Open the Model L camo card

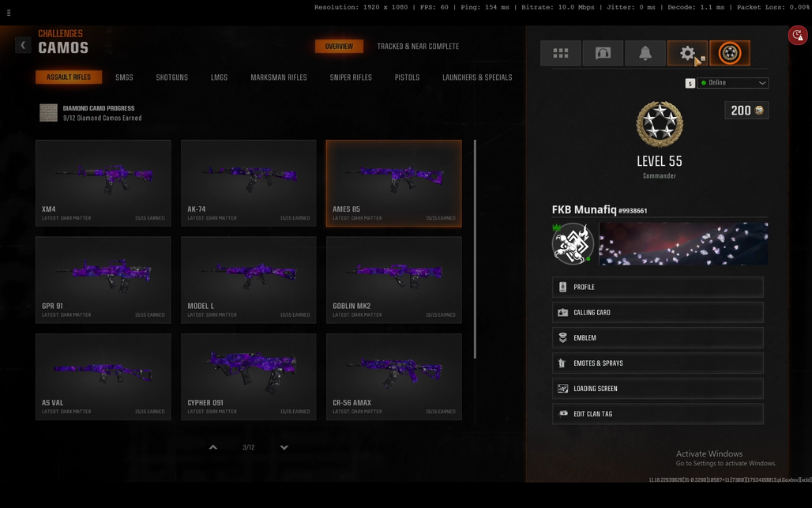(x=249, y=280)
